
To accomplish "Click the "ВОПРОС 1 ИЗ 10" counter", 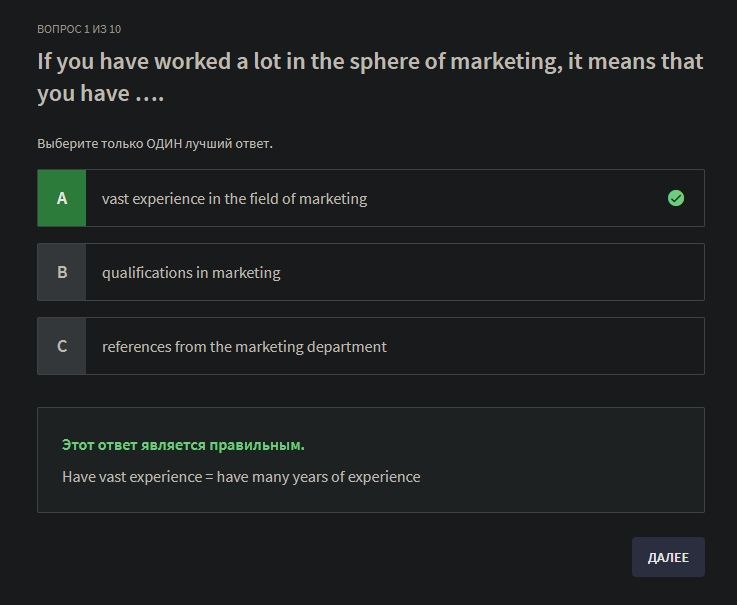I will tap(79, 29).
